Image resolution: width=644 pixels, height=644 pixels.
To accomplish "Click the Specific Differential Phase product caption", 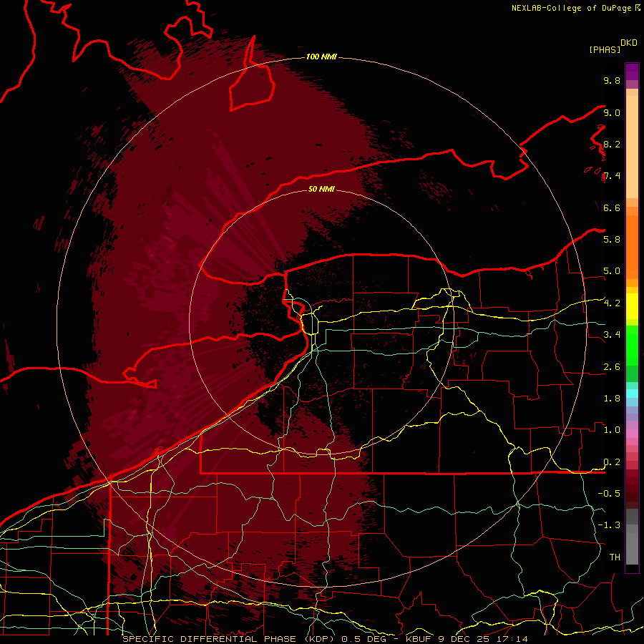I will (x=325, y=639).
